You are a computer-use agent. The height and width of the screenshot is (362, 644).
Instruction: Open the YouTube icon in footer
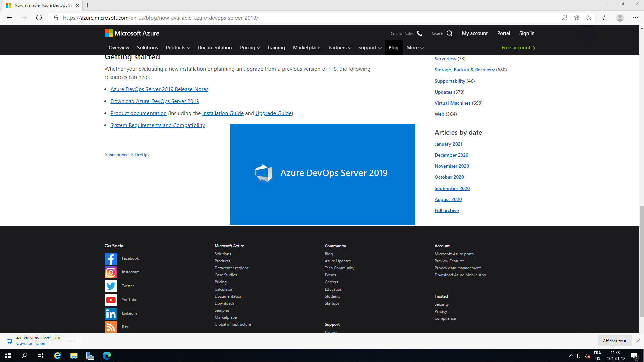pyautogui.click(x=111, y=300)
